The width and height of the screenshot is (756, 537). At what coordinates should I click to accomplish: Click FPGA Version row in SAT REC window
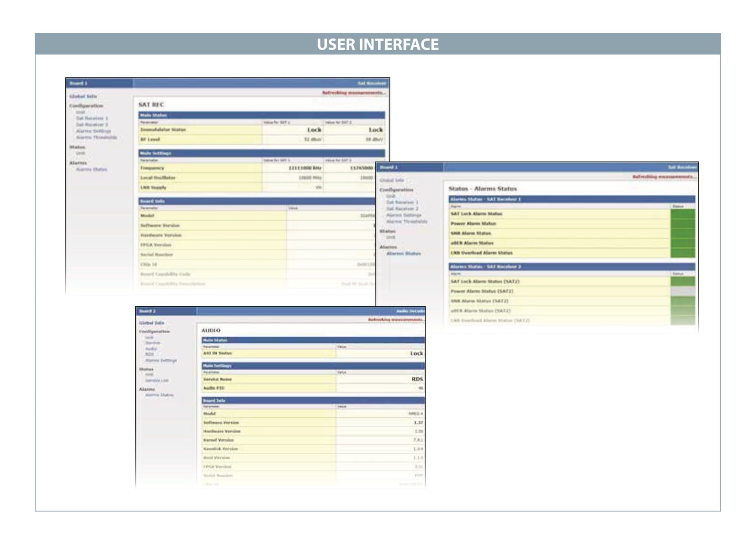click(x=257, y=245)
